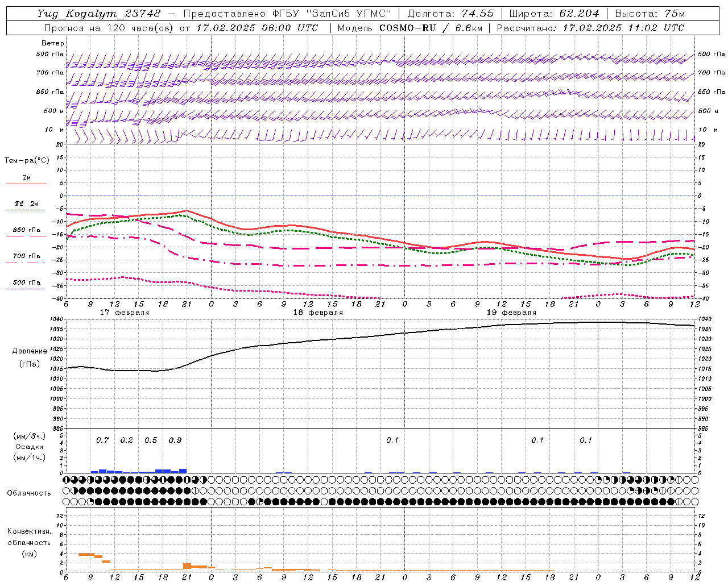Click the Ветер wind panel label
The image size is (728, 582).
coord(53,43)
